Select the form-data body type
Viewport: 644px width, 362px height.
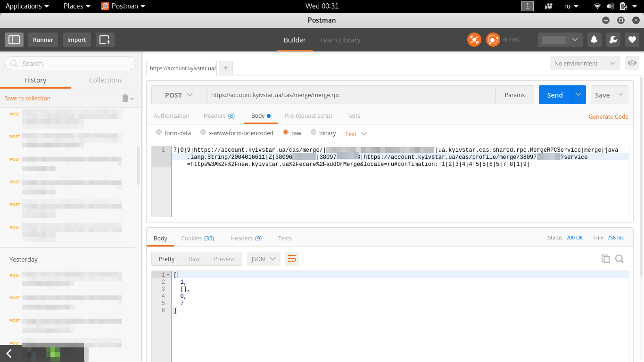(159, 132)
